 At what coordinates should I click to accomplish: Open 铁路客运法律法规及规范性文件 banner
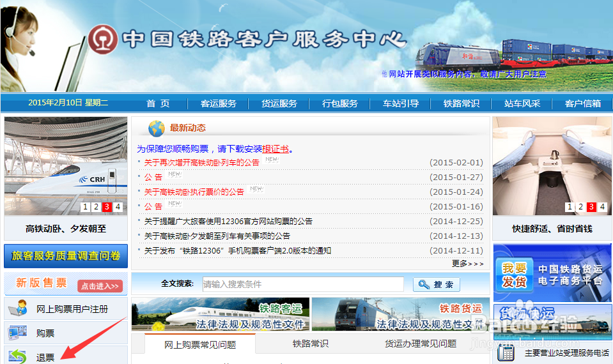point(220,314)
